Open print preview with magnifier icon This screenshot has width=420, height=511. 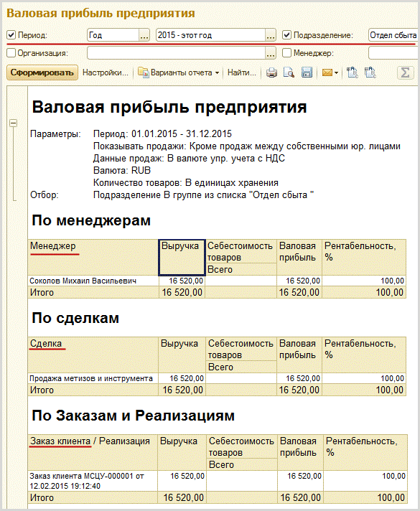point(289,72)
